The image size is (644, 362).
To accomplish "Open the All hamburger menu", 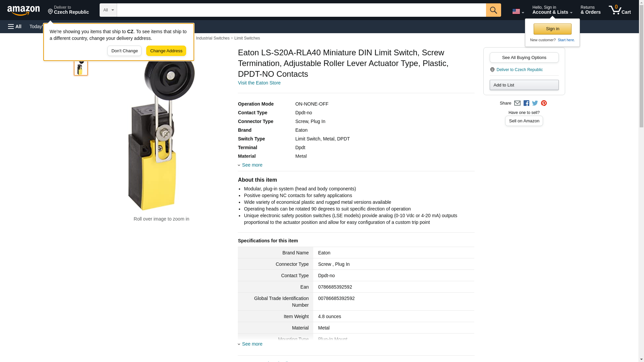I will (15, 26).
